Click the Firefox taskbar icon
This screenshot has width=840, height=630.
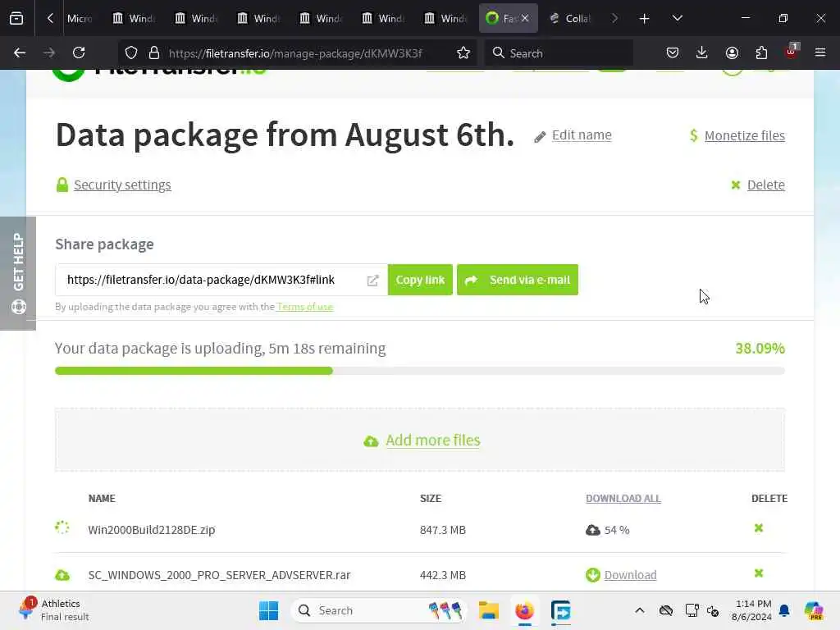pyautogui.click(x=524, y=610)
